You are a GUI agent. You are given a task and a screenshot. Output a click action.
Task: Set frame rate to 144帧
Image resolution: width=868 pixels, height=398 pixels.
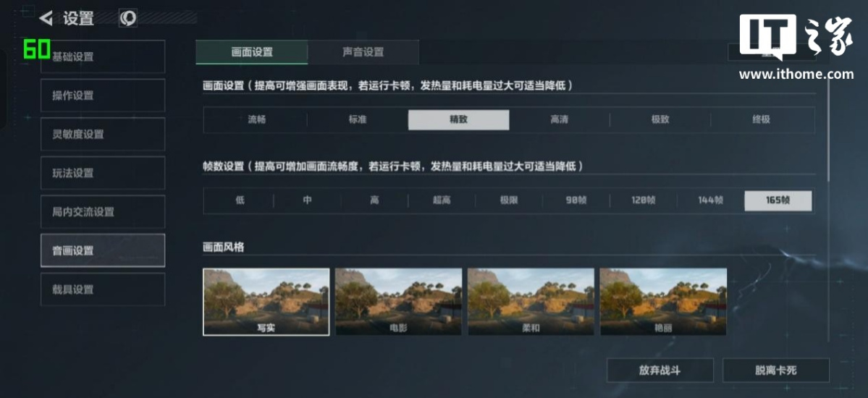(710, 200)
